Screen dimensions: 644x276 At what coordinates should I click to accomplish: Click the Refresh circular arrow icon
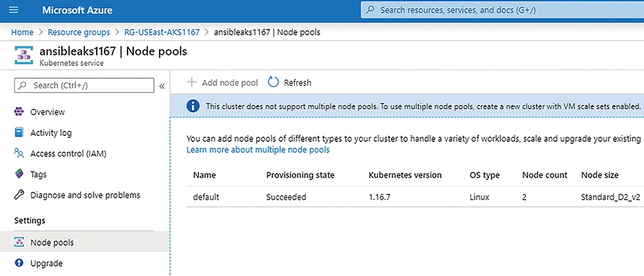click(273, 83)
